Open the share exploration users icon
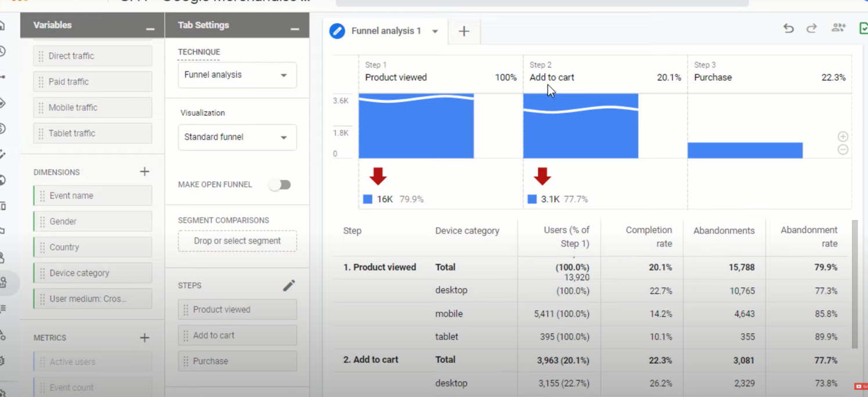 tap(838, 28)
